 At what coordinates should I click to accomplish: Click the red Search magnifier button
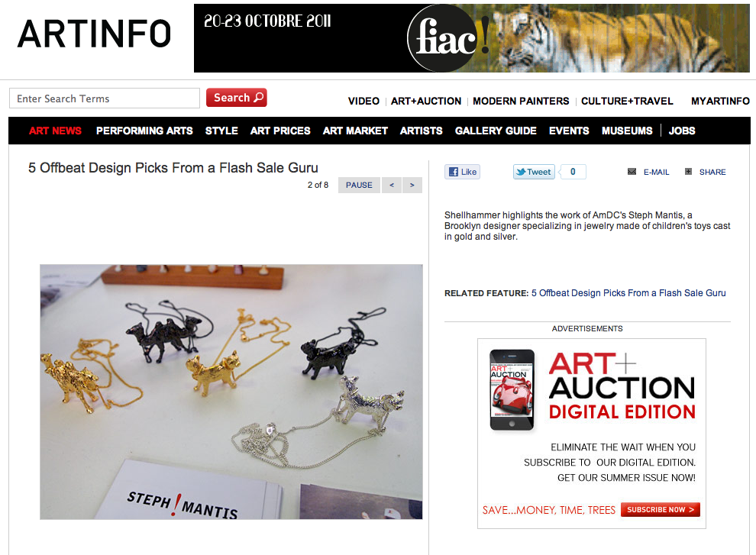coord(236,98)
